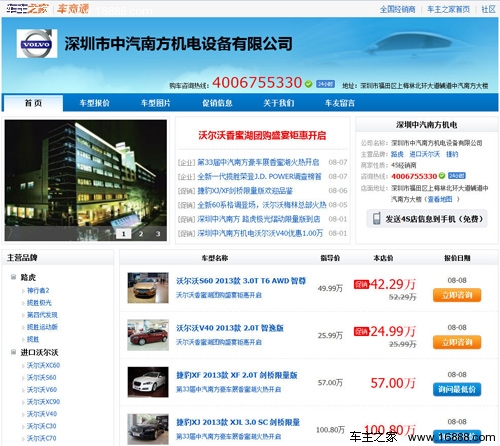The width and height of the screenshot is (500, 446).
Task: Collapse the 进口沃尔沃 brand tree node
Action: click(13, 352)
